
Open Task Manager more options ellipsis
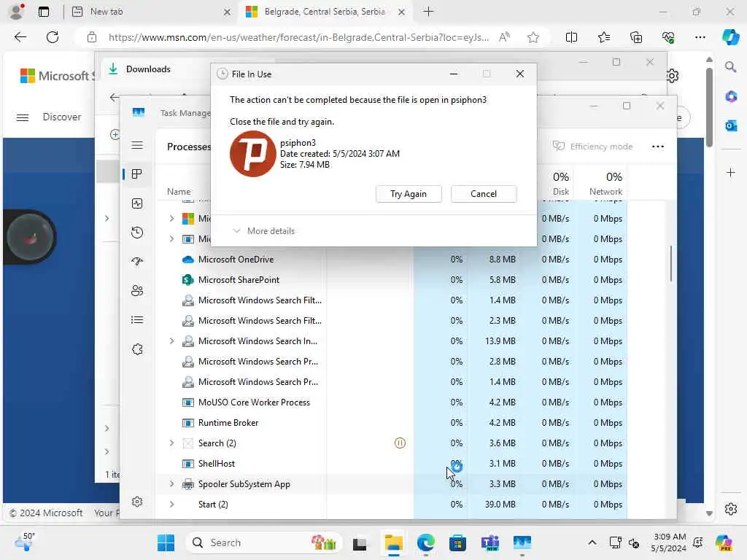[x=658, y=147]
